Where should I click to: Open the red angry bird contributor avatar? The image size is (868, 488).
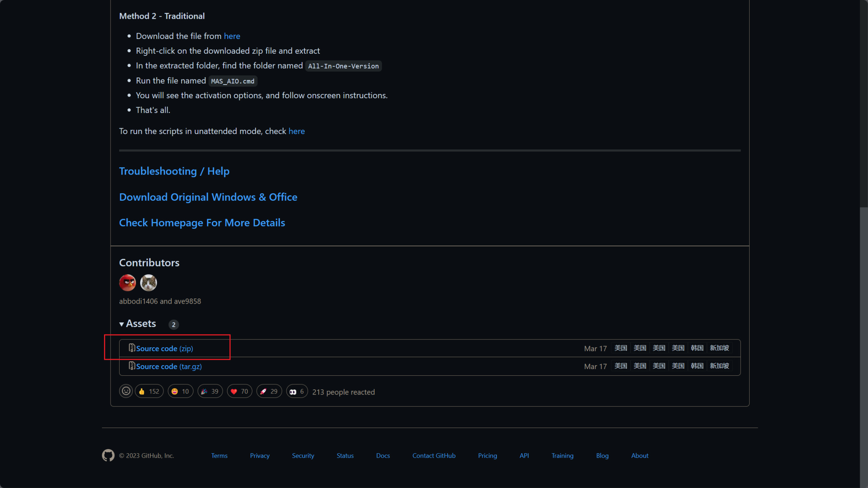point(127,283)
